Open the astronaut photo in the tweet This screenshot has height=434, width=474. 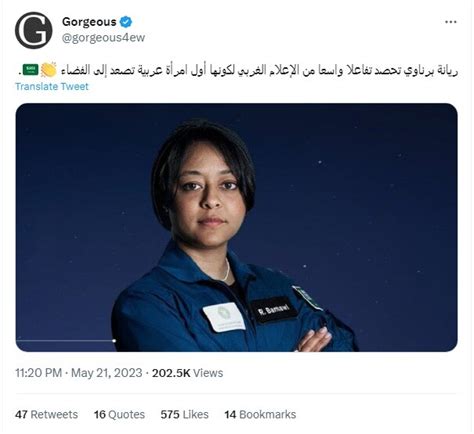pyautogui.click(x=236, y=227)
